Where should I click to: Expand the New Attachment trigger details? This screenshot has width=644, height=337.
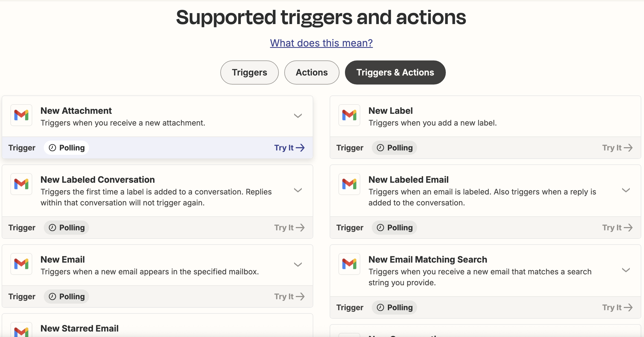(298, 116)
